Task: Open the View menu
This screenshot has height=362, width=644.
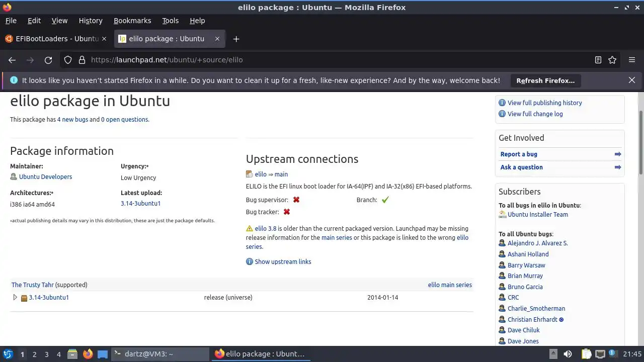Action: tap(59, 21)
